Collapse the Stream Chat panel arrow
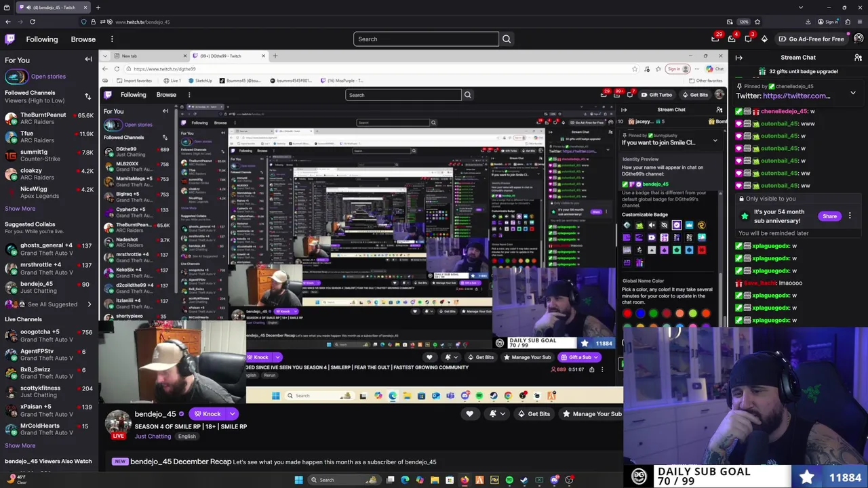 (x=738, y=58)
